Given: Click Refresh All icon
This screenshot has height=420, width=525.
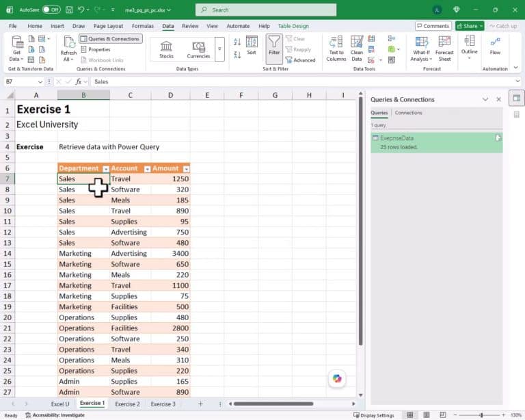Looking at the screenshot, I should tap(68, 49).
